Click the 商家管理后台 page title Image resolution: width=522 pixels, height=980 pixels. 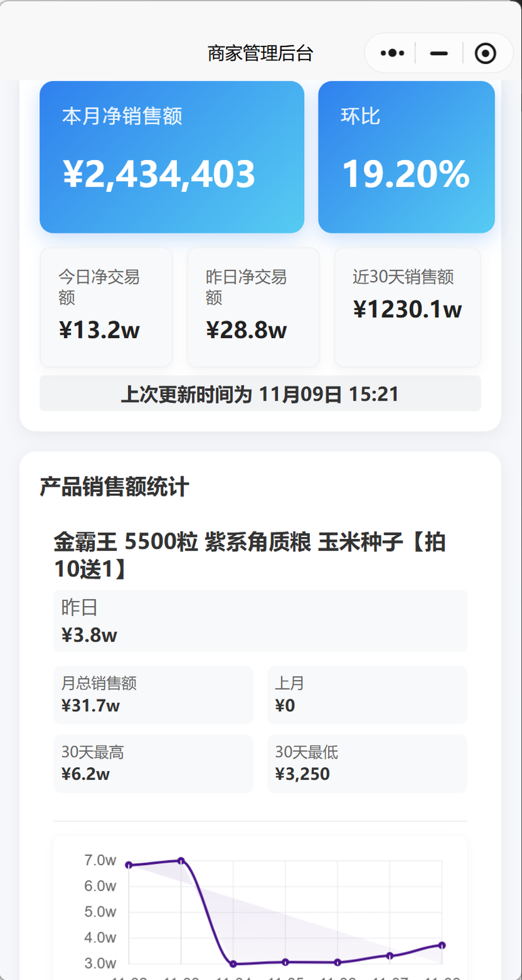pyautogui.click(x=260, y=54)
